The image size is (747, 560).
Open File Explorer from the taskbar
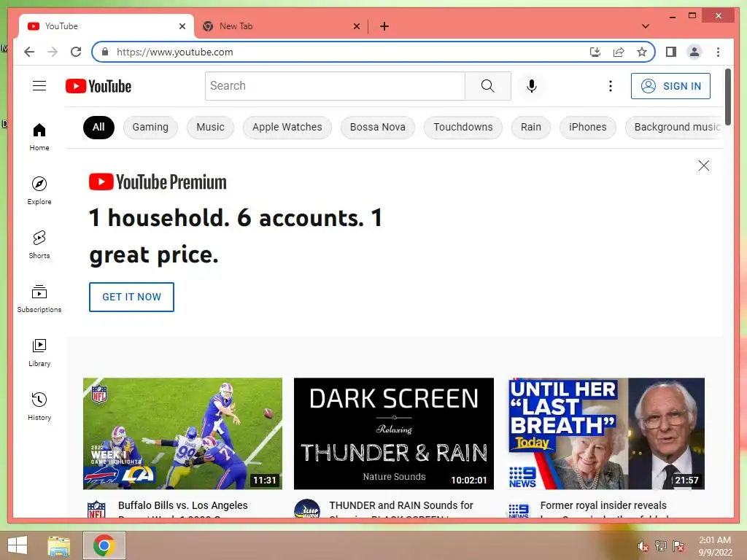point(59,545)
